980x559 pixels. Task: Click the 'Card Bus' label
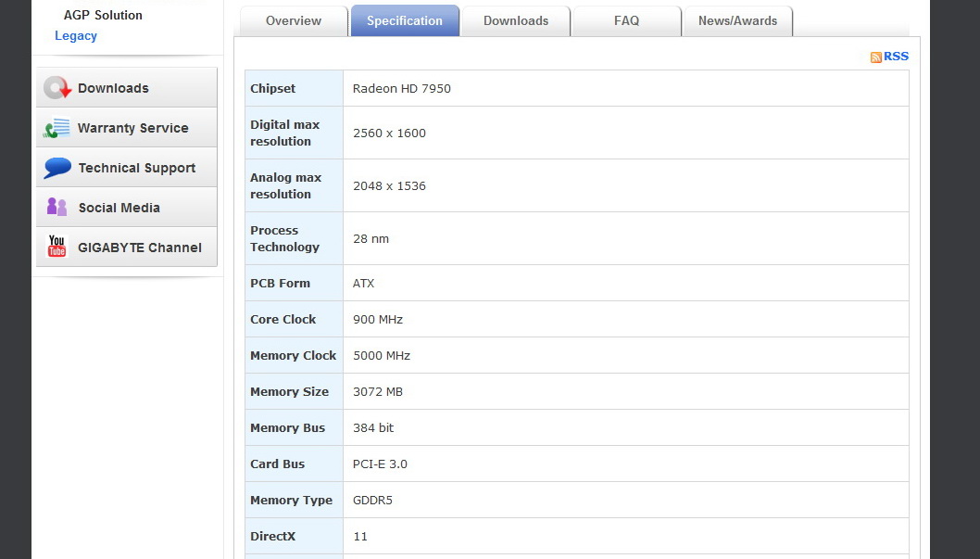pos(278,464)
